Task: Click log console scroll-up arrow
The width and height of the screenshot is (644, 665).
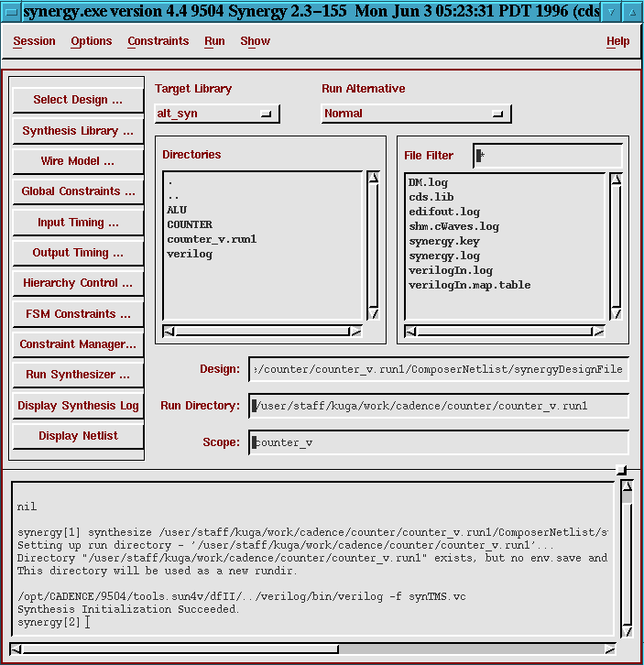Action: pyautogui.click(x=627, y=486)
